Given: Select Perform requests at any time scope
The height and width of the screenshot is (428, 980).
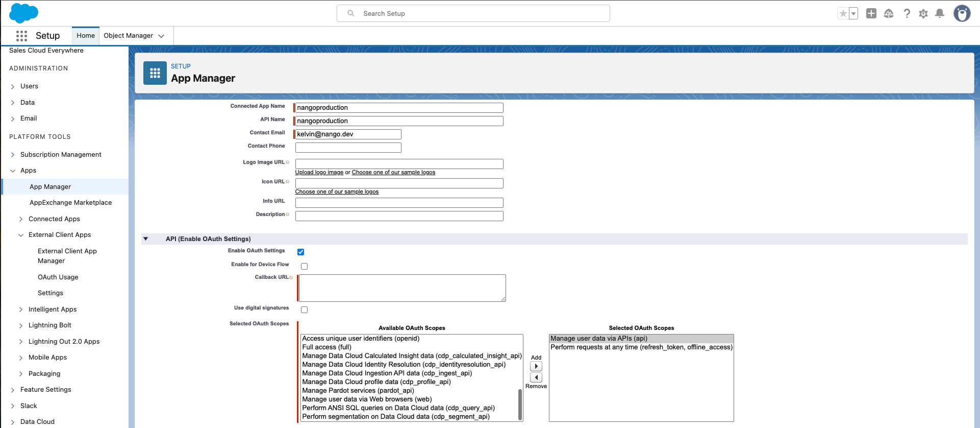Looking at the screenshot, I should (641, 347).
